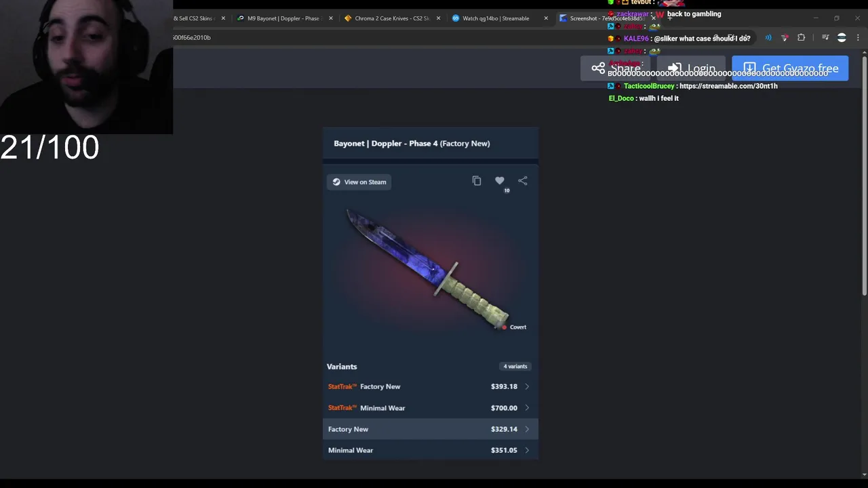Expand the chevron next to $351.05
The image size is (868, 488).
pos(527,450)
